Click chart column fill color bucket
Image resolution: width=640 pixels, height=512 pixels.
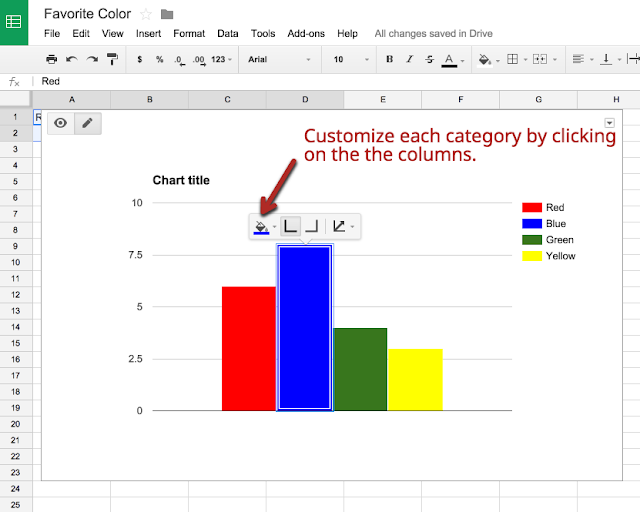tap(261, 226)
